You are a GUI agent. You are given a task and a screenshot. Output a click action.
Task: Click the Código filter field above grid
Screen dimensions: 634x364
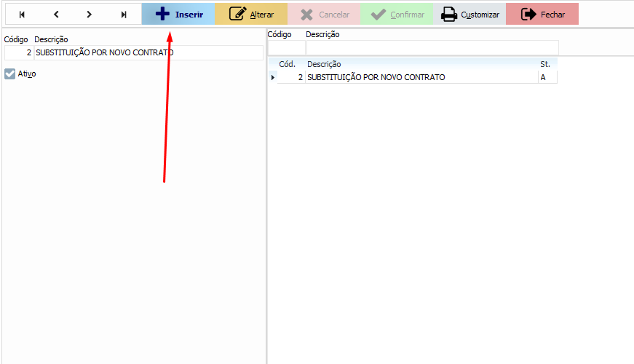[286, 47]
